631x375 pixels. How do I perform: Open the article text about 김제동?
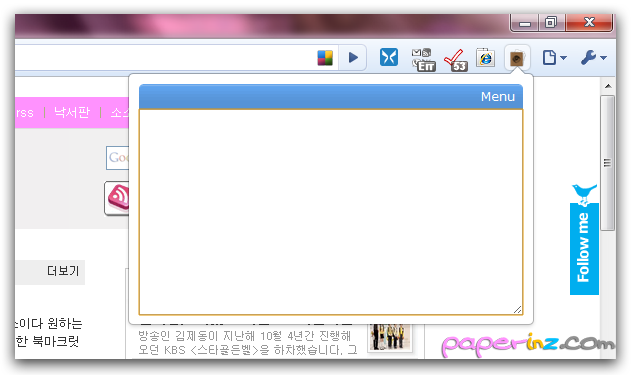point(247,342)
